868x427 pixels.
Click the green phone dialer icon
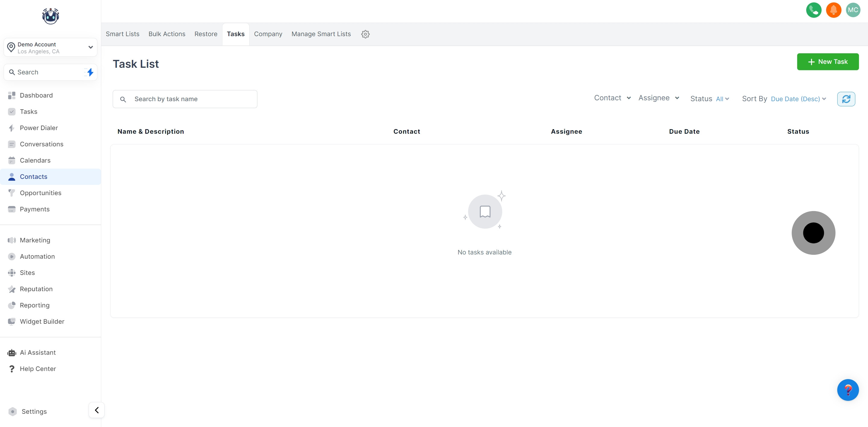click(813, 10)
